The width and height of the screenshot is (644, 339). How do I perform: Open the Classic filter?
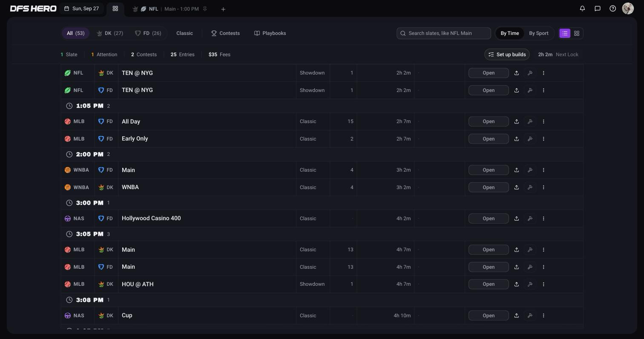184,33
